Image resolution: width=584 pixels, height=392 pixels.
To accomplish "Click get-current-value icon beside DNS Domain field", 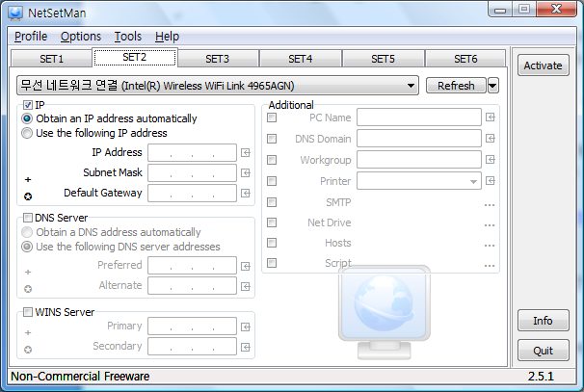I will point(491,139).
